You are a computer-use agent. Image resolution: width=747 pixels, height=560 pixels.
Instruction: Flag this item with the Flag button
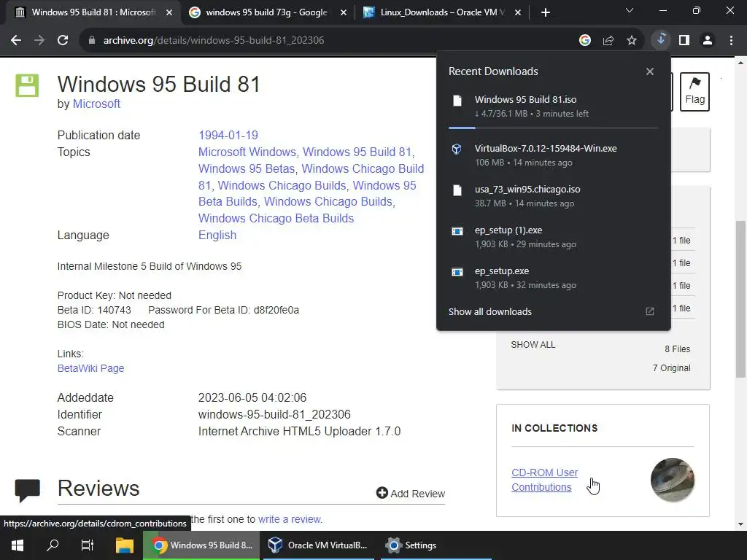click(694, 91)
